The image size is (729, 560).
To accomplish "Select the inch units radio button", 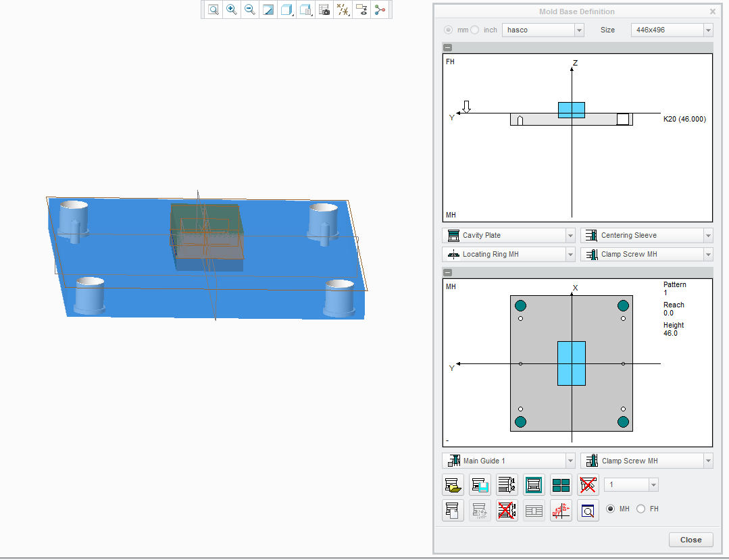I will click(475, 30).
